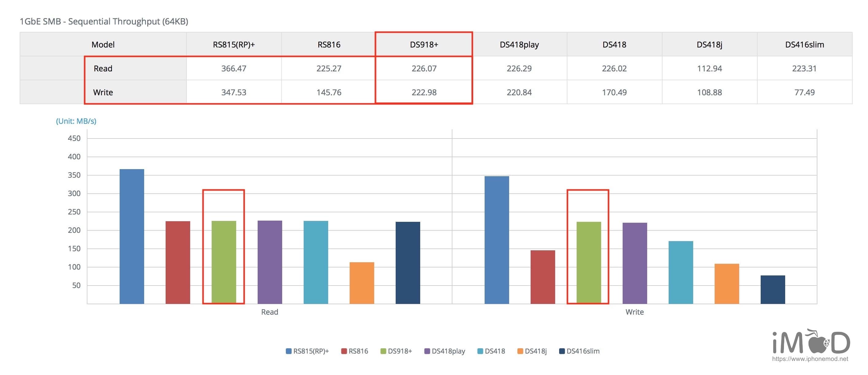Open the iphonemod.net URL link
This screenshot has width=868, height=375.
810,359
